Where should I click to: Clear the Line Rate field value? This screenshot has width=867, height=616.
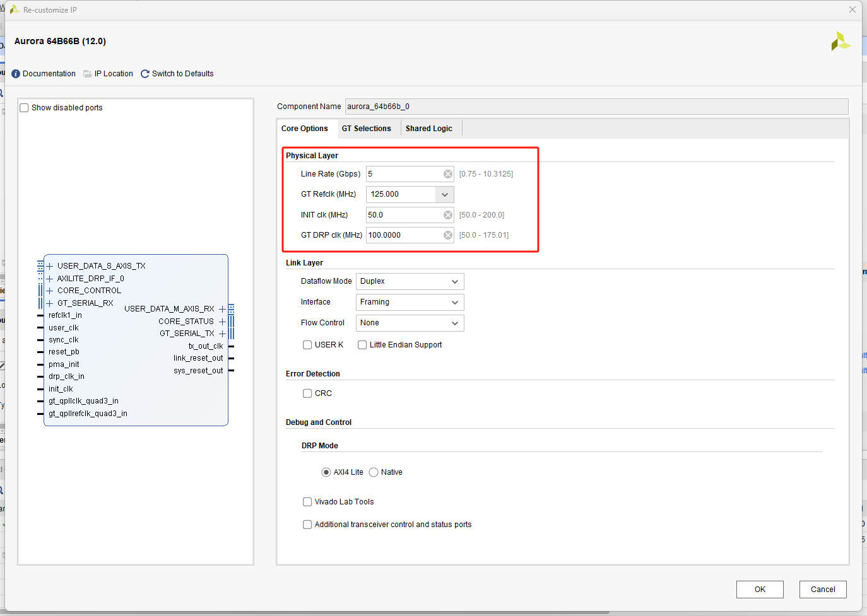click(448, 174)
